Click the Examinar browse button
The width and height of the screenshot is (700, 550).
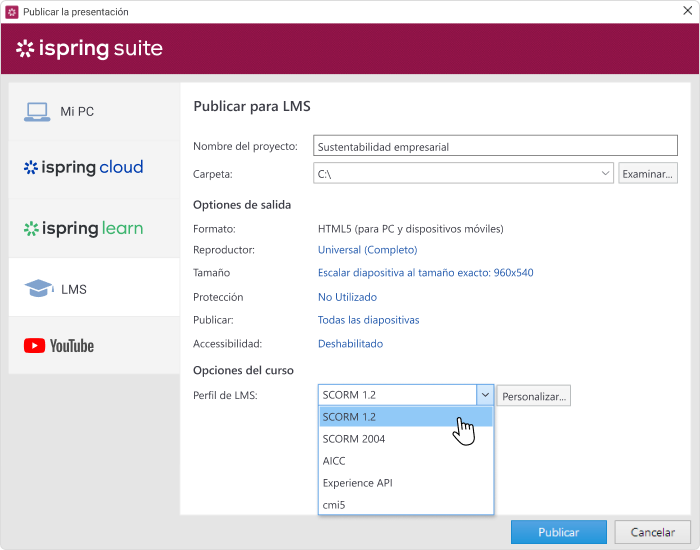(x=648, y=173)
